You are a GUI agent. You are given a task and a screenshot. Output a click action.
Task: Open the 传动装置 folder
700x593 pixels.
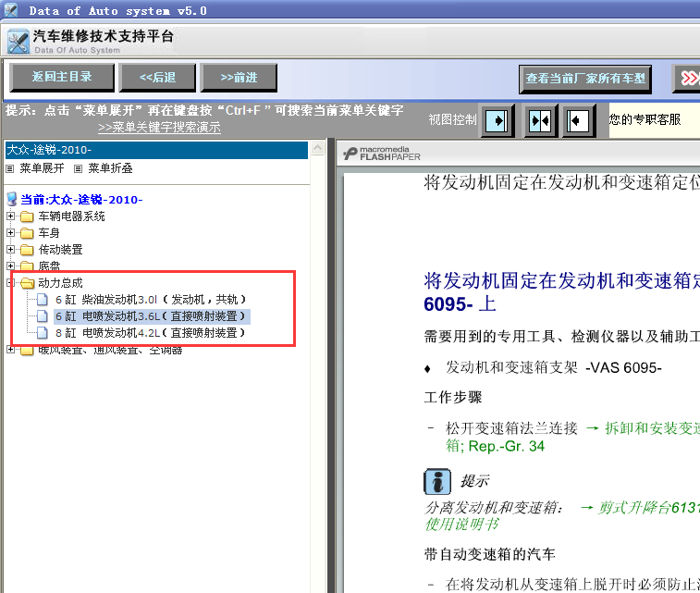(x=60, y=250)
